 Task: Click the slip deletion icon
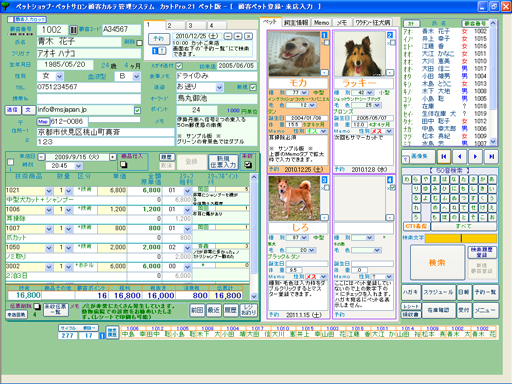(36, 306)
